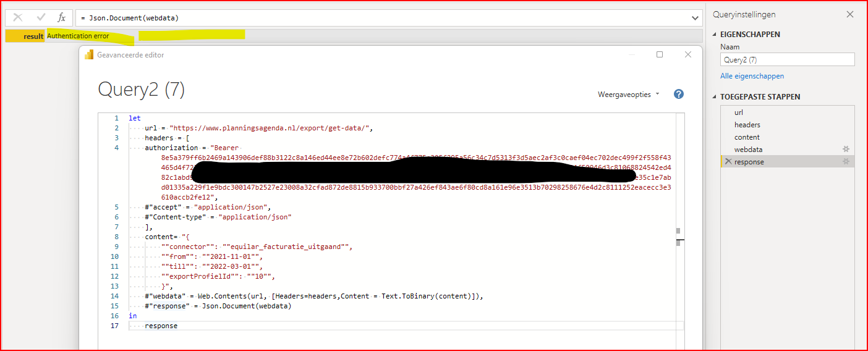The height and width of the screenshot is (351, 868).
Task: Click the Web.Contents webdata line
Action: click(x=313, y=296)
